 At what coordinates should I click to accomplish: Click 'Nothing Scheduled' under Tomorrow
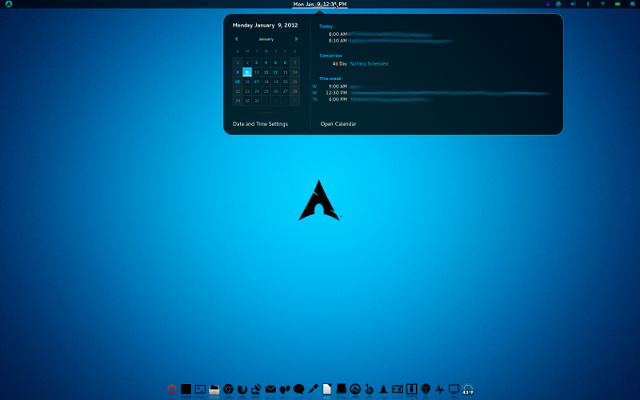(x=369, y=64)
